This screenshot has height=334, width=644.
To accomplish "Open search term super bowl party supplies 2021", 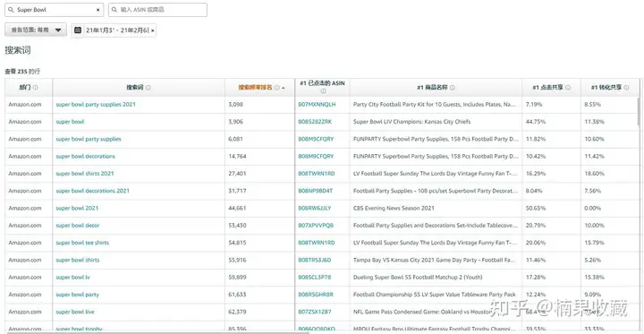I will tap(96, 105).
